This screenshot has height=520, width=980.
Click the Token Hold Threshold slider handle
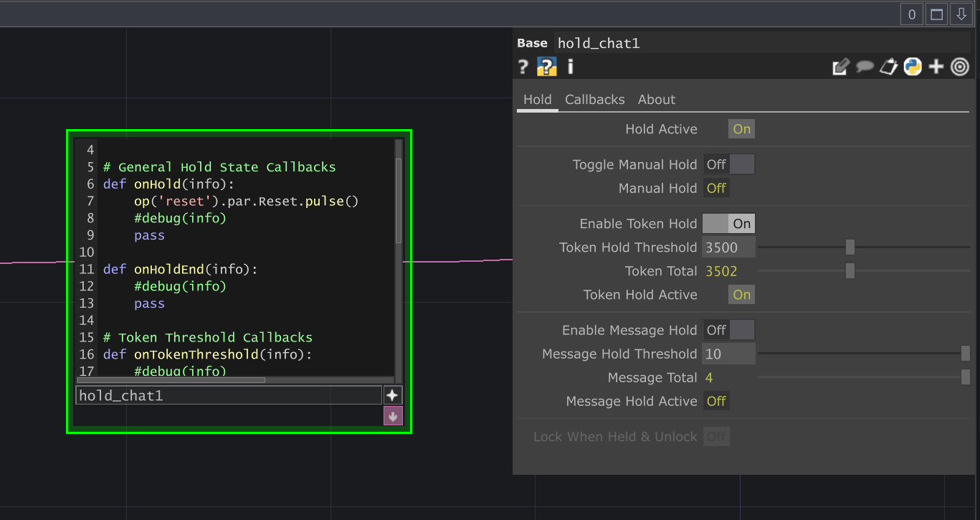coord(850,247)
